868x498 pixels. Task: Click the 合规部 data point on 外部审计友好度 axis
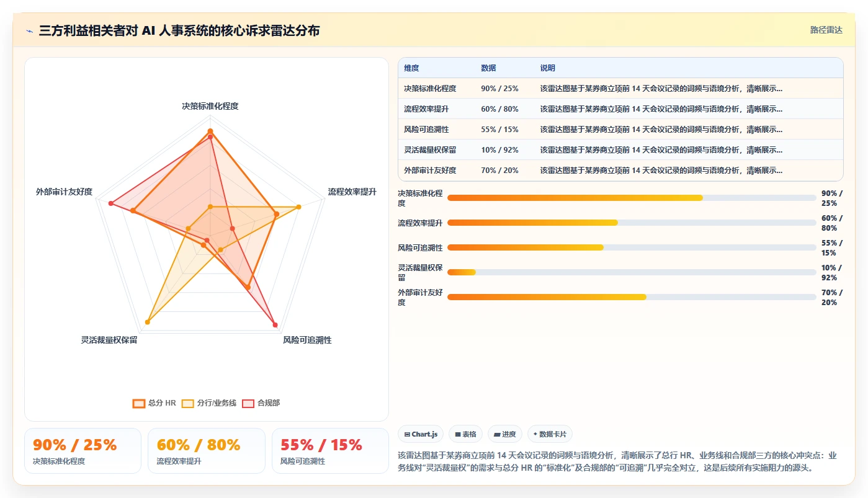pos(110,203)
